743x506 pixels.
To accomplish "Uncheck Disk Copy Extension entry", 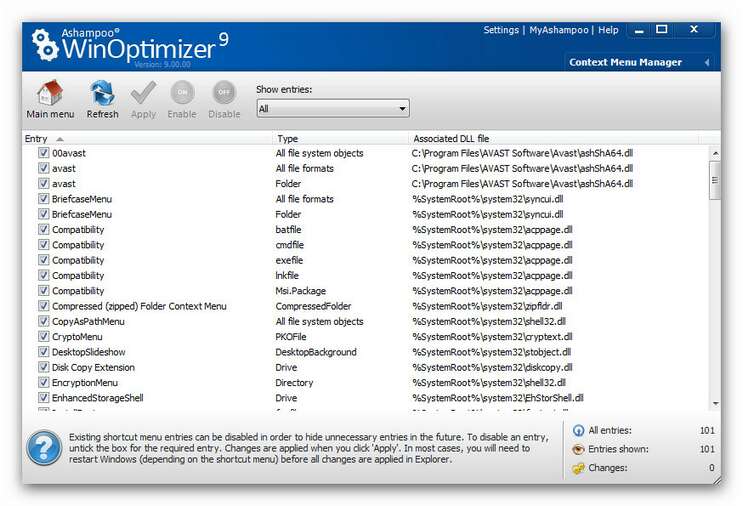I will (x=44, y=367).
